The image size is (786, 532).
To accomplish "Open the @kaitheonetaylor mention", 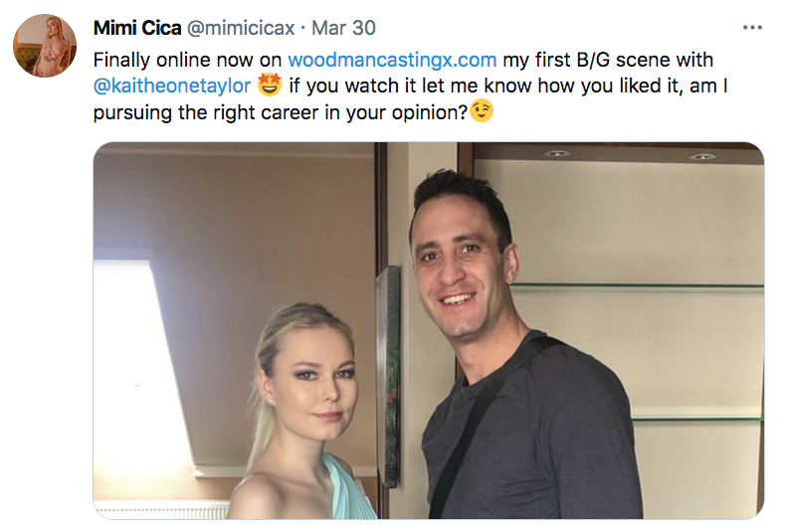I will pos(172,87).
